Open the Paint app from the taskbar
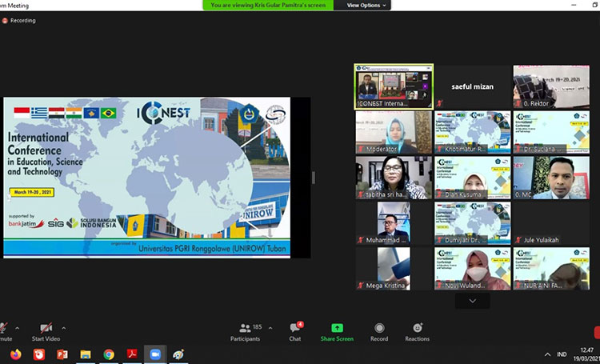This screenshot has width=600, height=364. (x=178, y=354)
